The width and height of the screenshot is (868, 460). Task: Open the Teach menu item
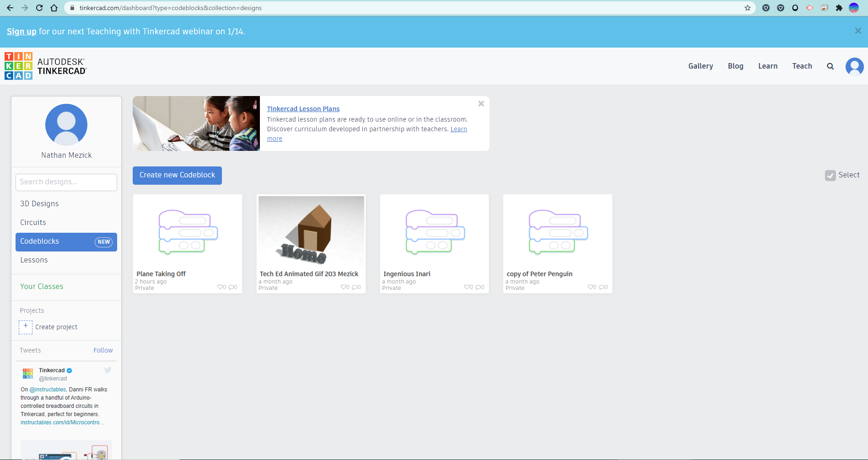coord(802,66)
